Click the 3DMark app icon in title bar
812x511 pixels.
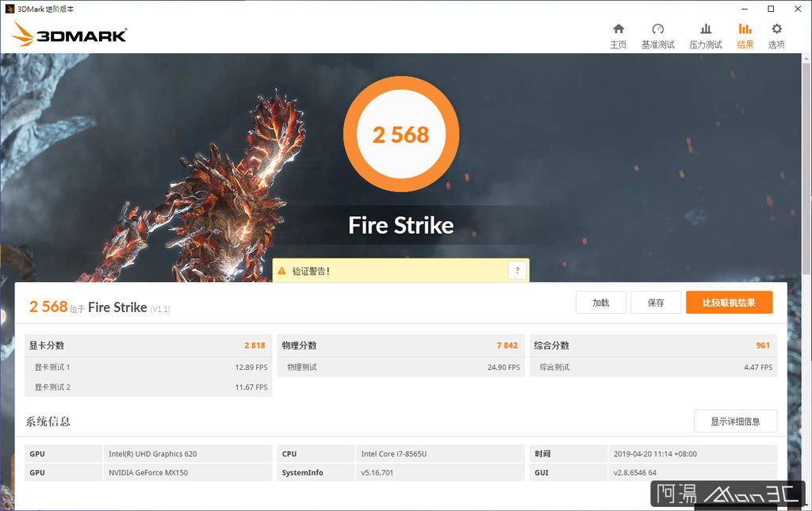[x=10, y=9]
